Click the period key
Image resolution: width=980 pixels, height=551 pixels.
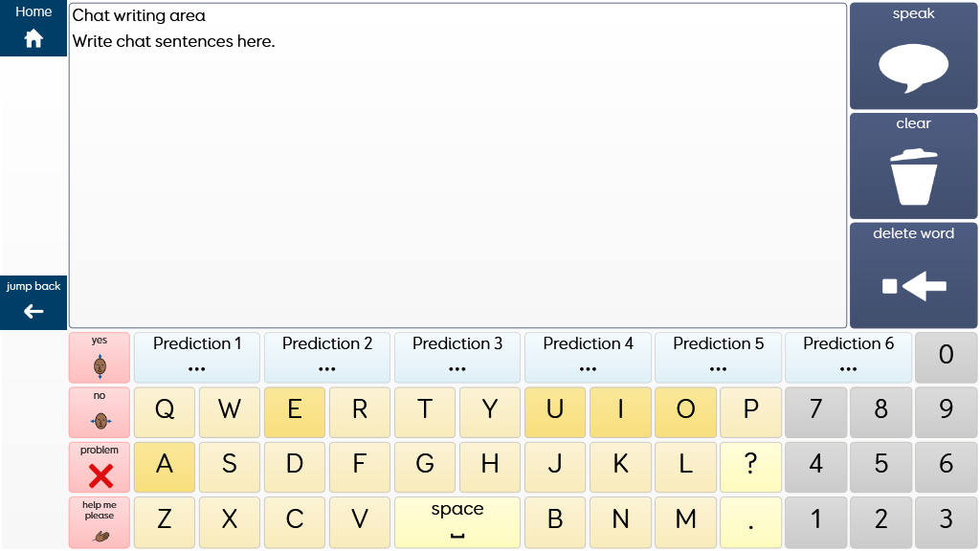click(750, 522)
